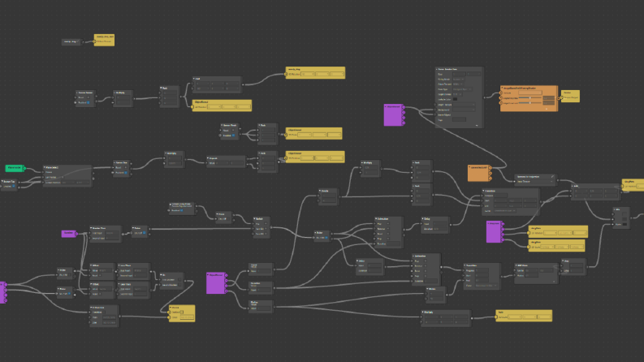Collapse the Split node via its title triangle

pos(254,219)
